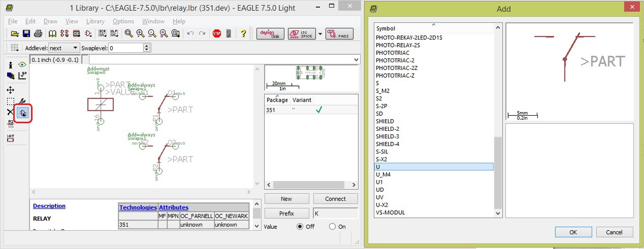The image size is (644, 249).
Task: Select the Change wrench tool
Action: coord(22,102)
